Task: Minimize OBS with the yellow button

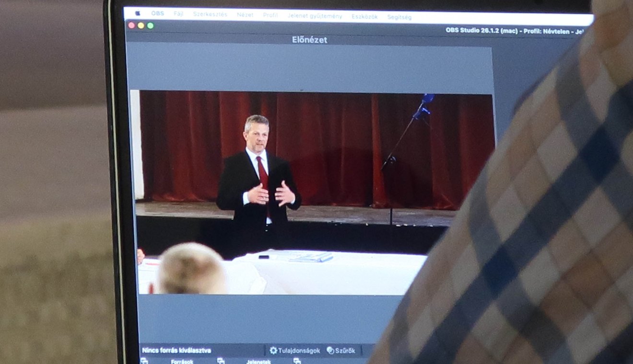Action: (141, 25)
